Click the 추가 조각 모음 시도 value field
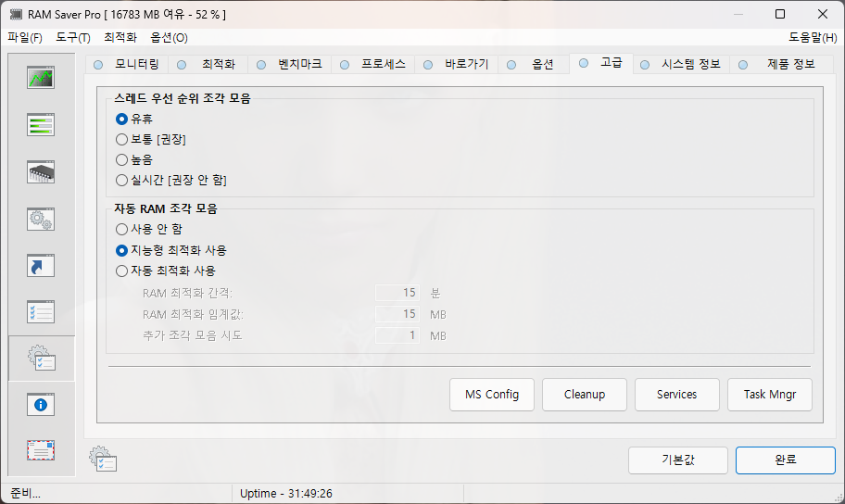The width and height of the screenshot is (845, 504). tap(397, 335)
